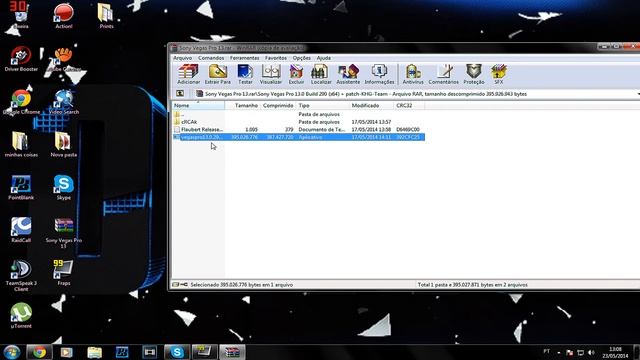Image resolution: width=640 pixels, height=360 pixels.
Task: Click the Informações toolbar icon
Action: coord(379,74)
